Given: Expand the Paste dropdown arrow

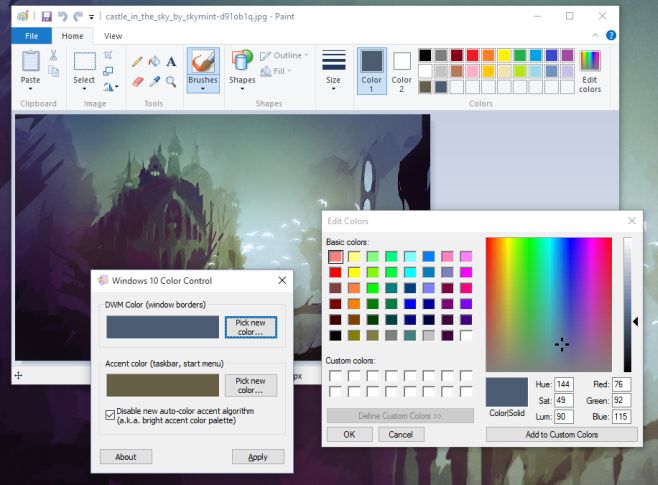Looking at the screenshot, I should [31, 89].
